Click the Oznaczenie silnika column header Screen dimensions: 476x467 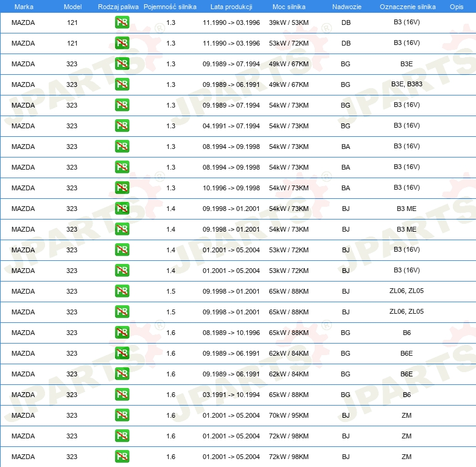click(407, 7)
